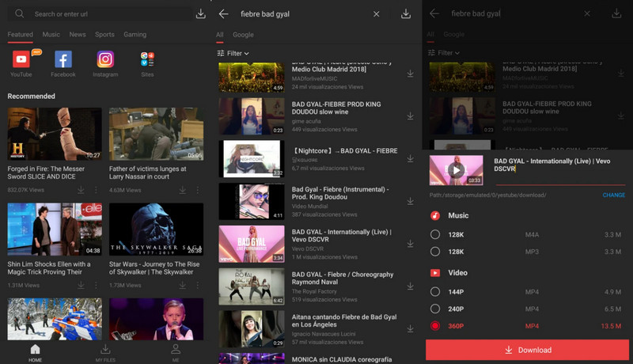Switch to the Sports tab

[x=104, y=35]
